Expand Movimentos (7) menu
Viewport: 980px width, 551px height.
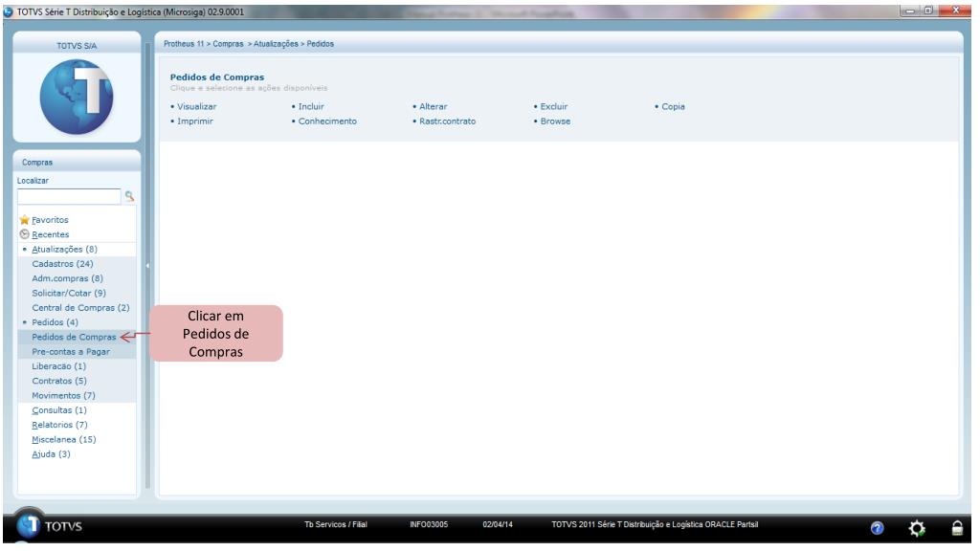pyautogui.click(x=64, y=395)
